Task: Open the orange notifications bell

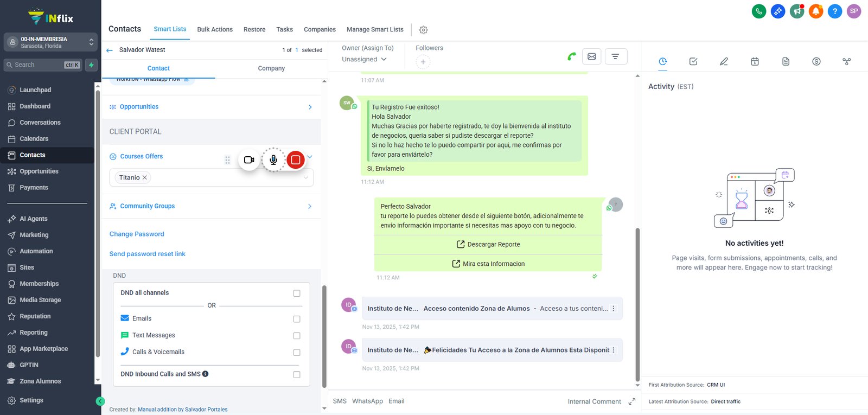Action: [x=816, y=11]
